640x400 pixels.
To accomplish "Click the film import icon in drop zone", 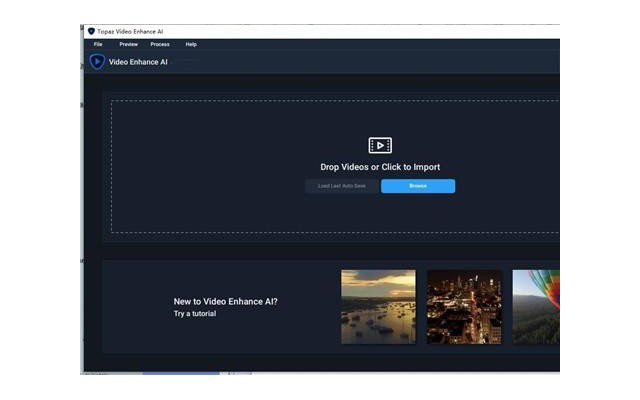I will (380, 145).
